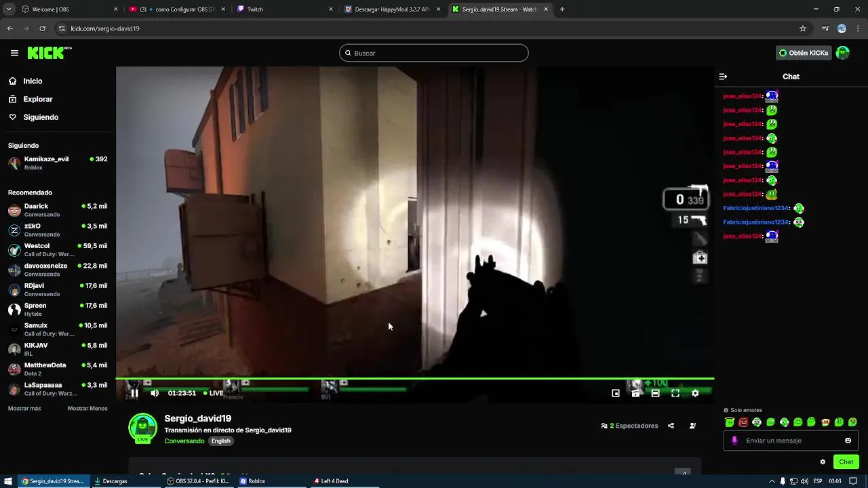Click Mostrar más under recommendations
The image size is (868, 488).
[24, 408]
